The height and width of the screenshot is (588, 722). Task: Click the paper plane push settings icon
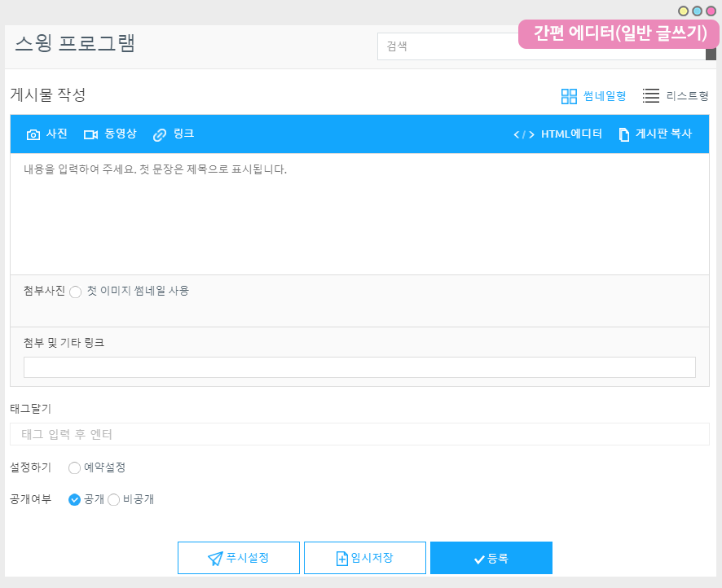[x=215, y=558]
